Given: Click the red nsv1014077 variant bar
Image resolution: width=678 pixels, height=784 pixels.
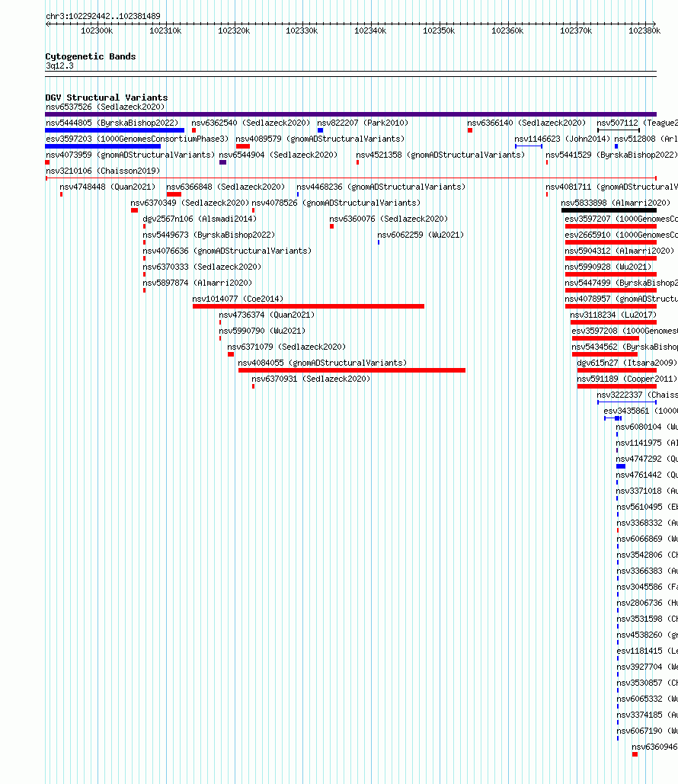Looking at the screenshot, I should point(309,306).
